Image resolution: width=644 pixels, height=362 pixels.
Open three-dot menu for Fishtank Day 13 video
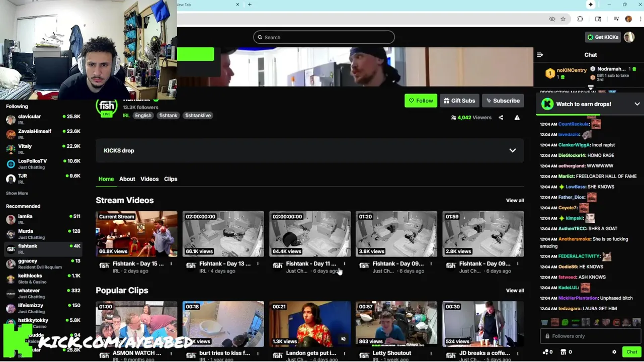258,264
